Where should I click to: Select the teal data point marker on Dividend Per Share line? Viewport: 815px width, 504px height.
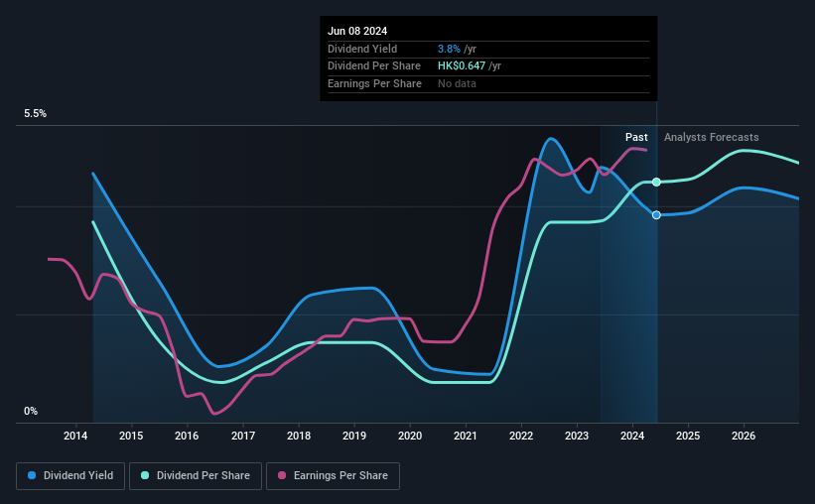(x=656, y=182)
